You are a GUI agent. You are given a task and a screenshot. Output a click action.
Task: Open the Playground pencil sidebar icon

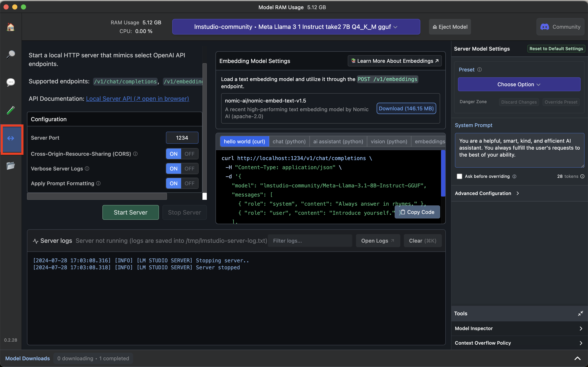point(11,110)
